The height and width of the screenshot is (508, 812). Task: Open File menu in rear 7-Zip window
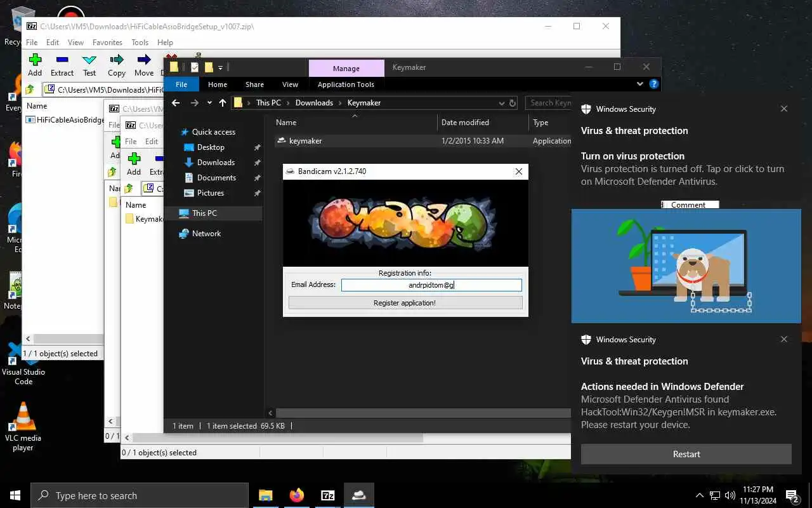pyautogui.click(x=31, y=43)
